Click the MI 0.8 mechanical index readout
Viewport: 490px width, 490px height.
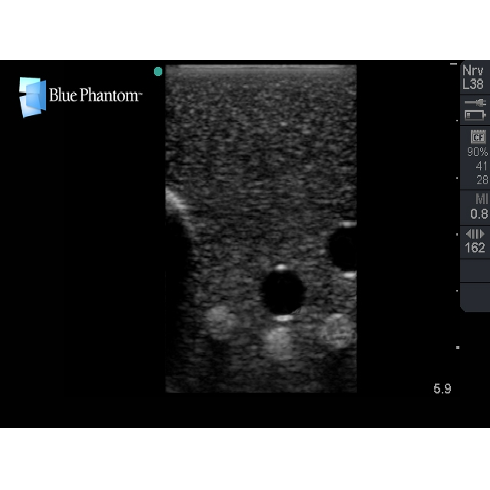coord(479,207)
